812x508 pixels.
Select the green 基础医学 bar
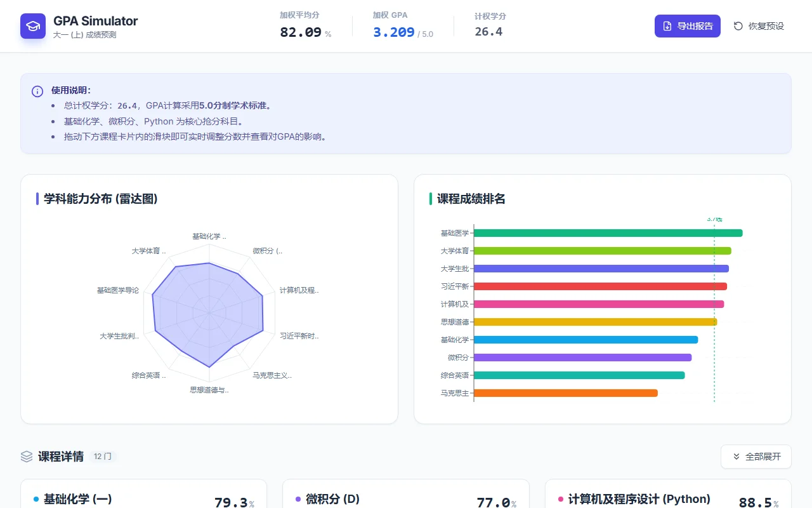point(608,233)
